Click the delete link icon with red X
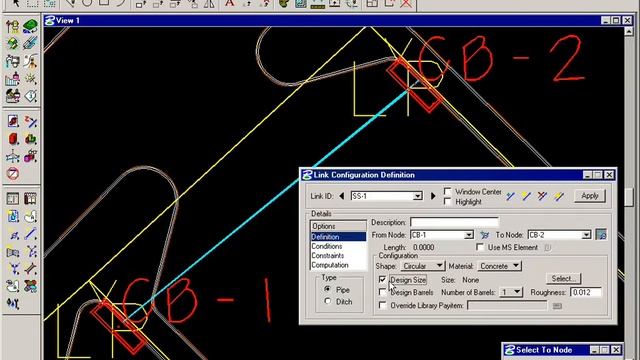640x360 pixels. 542,196
